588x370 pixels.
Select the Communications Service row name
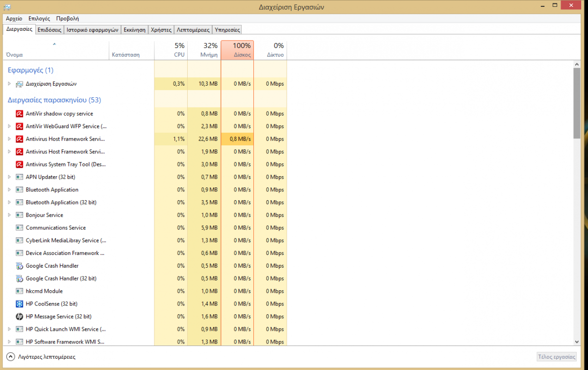tap(55, 228)
